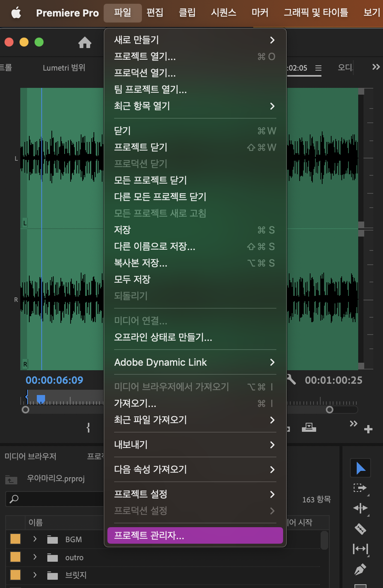
Task: Choose 가져오기... menu item
Action: point(195,403)
